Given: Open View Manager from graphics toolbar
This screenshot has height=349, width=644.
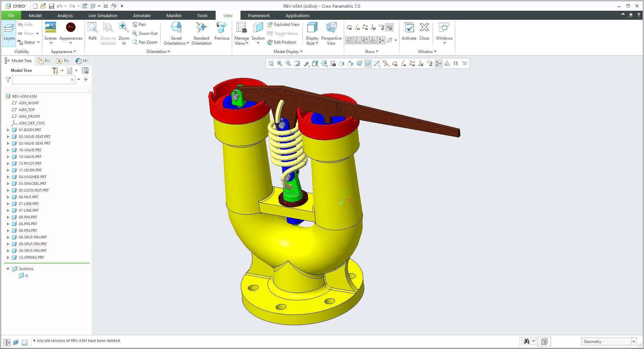Looking at the screenshot, I should pyautogui.click(x=333, y=63).
